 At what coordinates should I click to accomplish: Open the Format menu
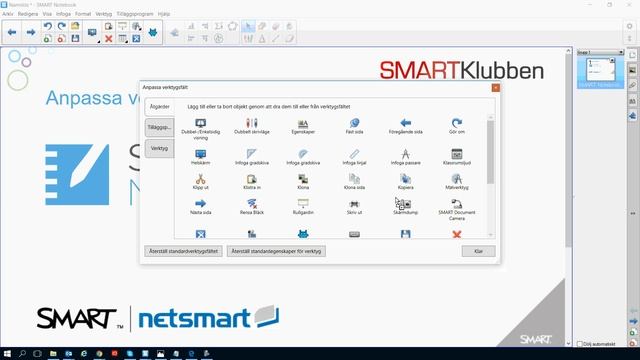click(83, 14)
